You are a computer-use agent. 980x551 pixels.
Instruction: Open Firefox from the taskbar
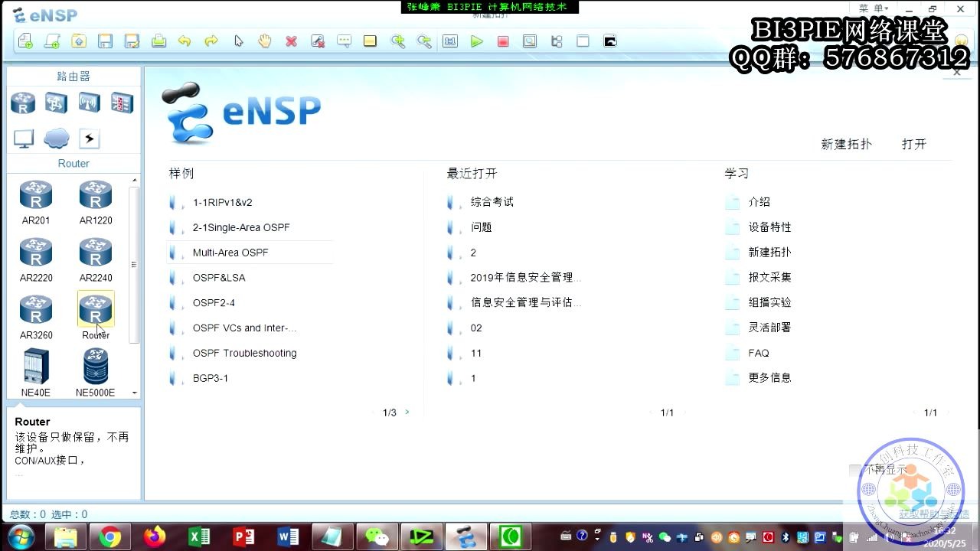coord(155,537)
